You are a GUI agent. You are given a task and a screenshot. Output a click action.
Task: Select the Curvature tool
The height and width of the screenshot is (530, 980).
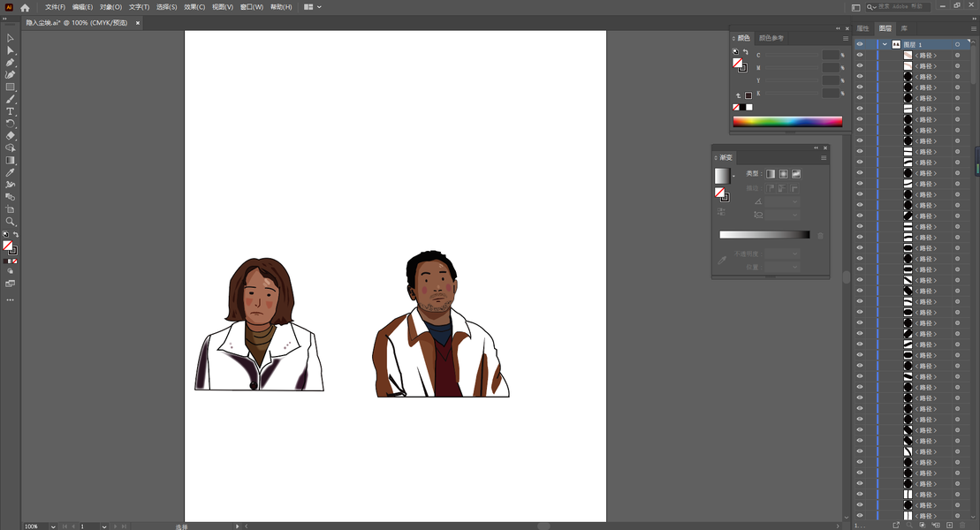10,75
